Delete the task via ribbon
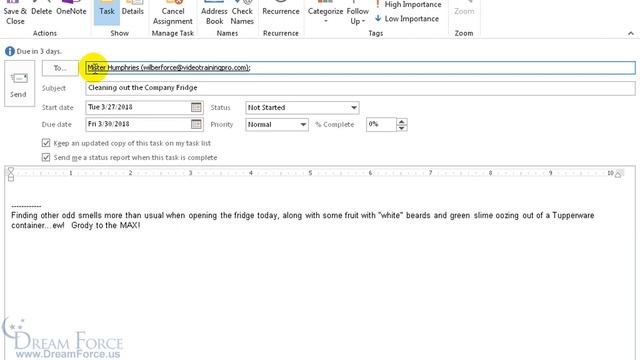The height and width of the screenshot is (360, 640). [x=42, y=9]
